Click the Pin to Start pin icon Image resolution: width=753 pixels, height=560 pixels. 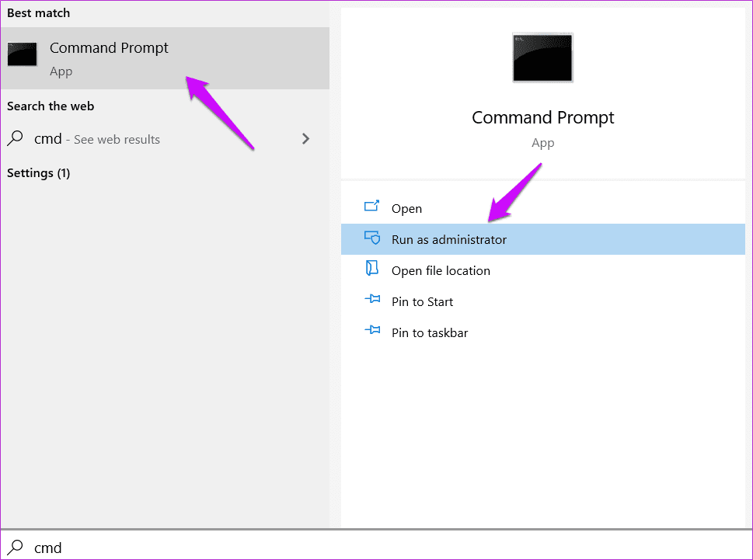(372, 300)
